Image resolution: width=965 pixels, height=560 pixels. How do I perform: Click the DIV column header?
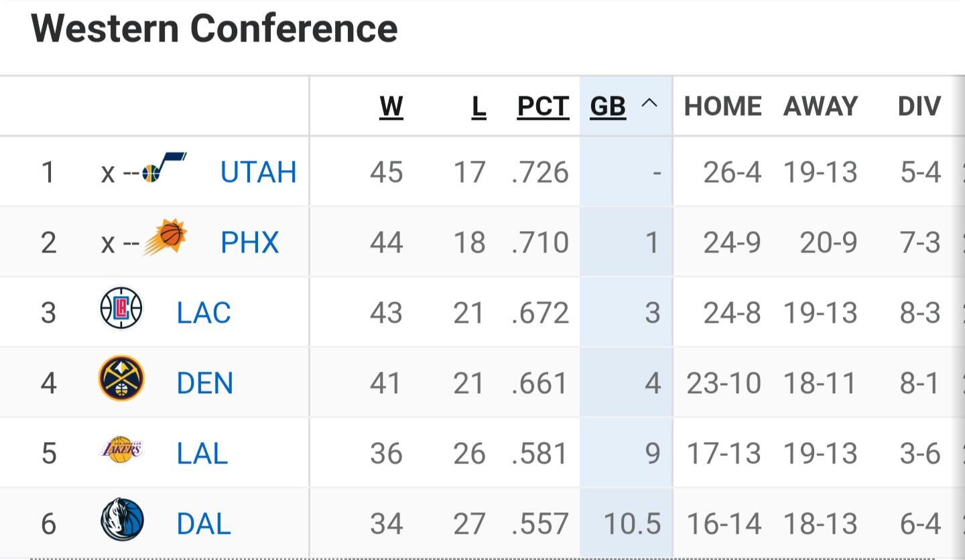click(x=919, y=107)
